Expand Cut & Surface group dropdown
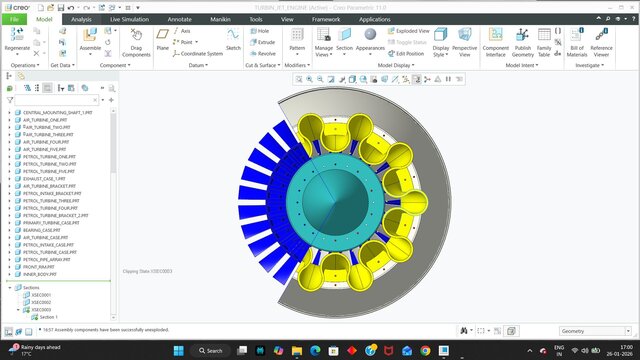Viewport: 640px width, 360px height. pos(263,65)
